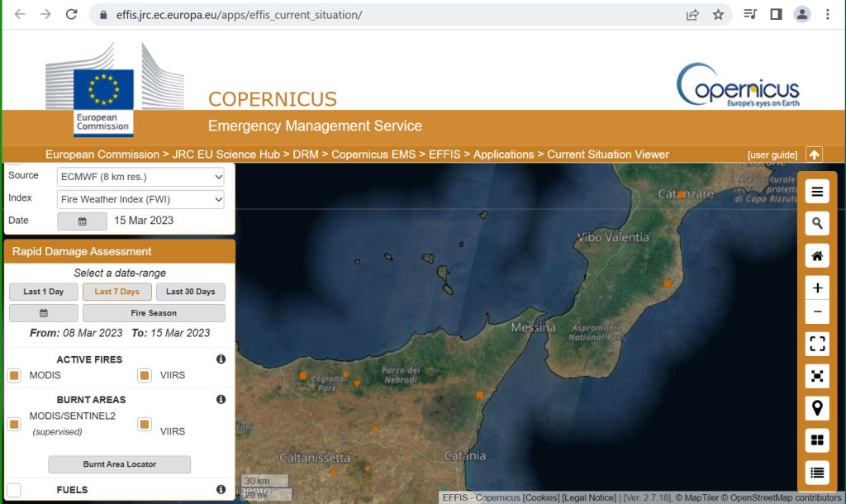Select the Last 30 Days range
The height and width of the screenshot is (504, 846).
[190, 292]
